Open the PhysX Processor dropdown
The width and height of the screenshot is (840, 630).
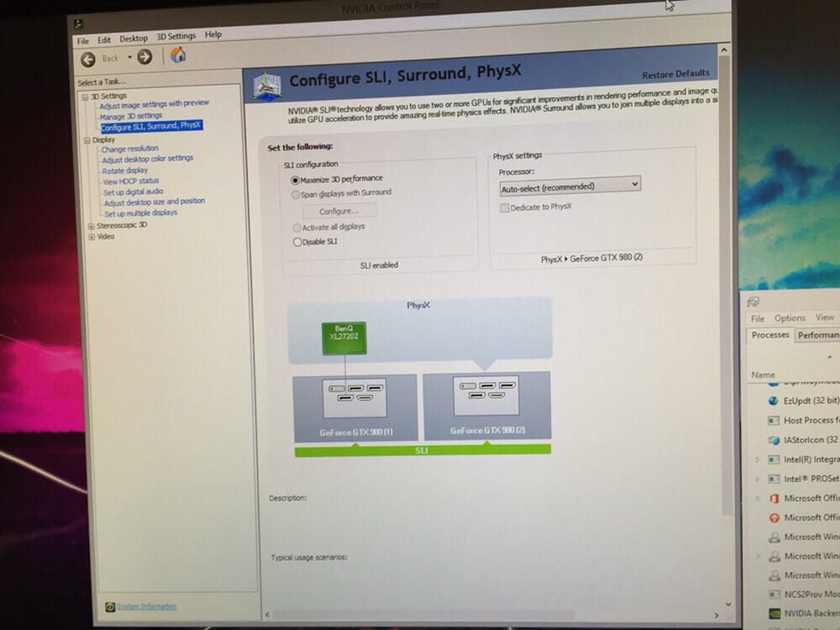pos(570,186)
